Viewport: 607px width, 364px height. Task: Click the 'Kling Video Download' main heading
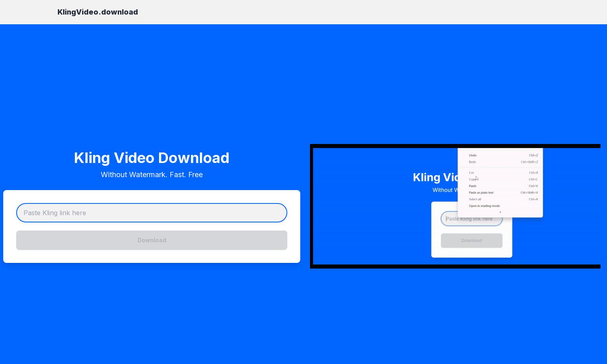pyautogui.click(x=152, y=158)
